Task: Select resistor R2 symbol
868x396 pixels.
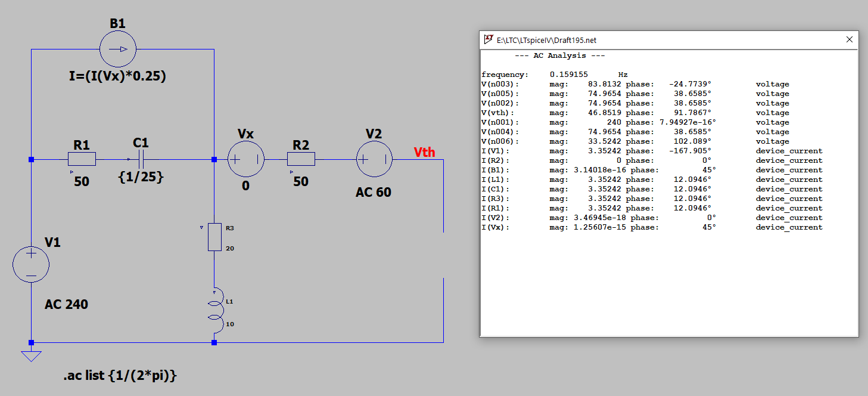Action: point(301,159)
